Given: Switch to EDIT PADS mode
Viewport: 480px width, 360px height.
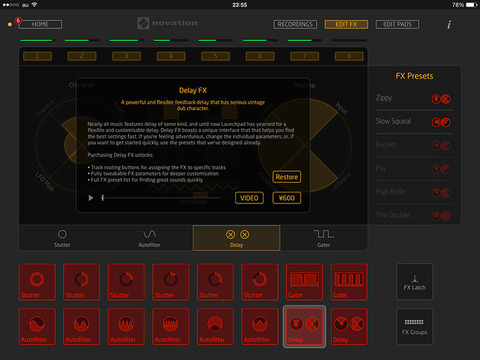Looking at the screenshot, I should pos(397,24).
